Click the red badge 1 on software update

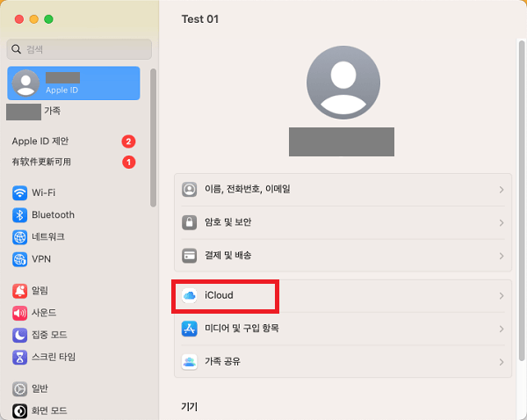tap(128, 162)
